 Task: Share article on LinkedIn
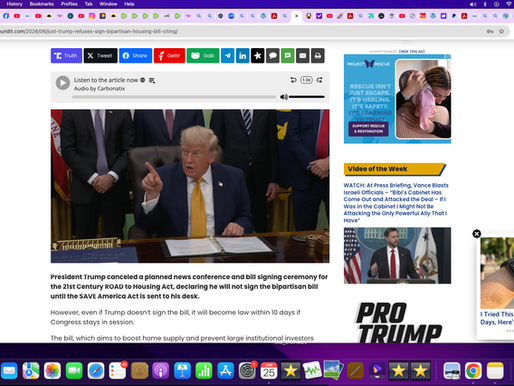click(x=243, y=56)
